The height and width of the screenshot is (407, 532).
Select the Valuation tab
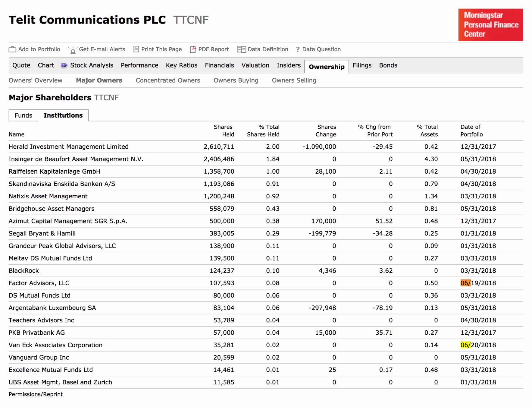255,65
